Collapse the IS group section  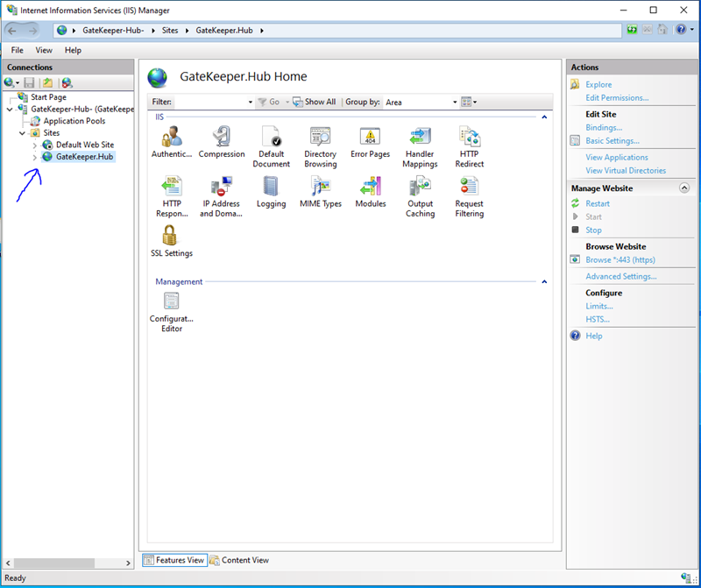(544, 117)
